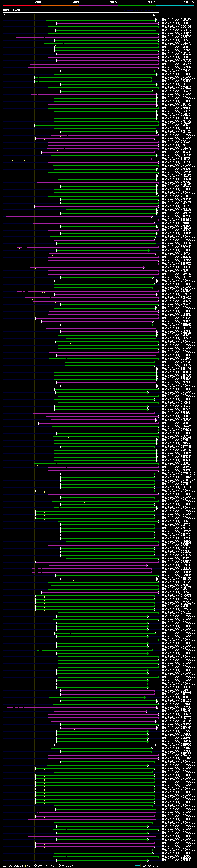Open hit UniRef100_Q240Y5
This screenshot has width=197, height=868.
tap(177, 43)
